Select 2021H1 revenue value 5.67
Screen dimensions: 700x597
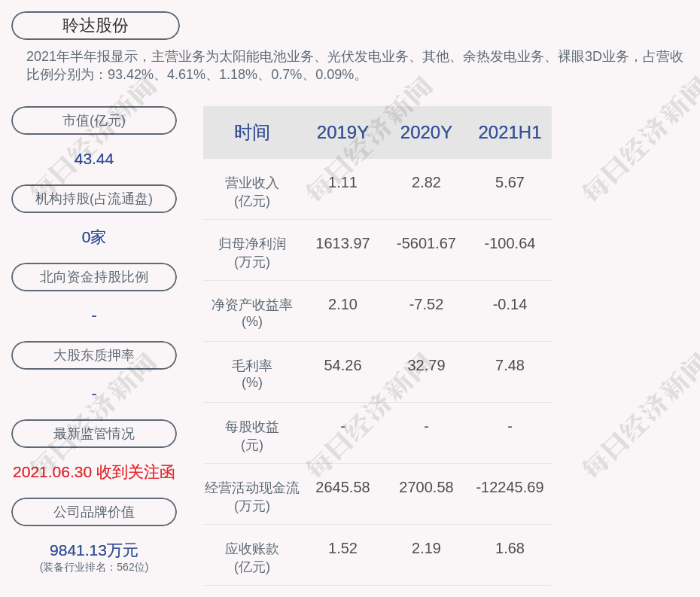coord(510,182)
